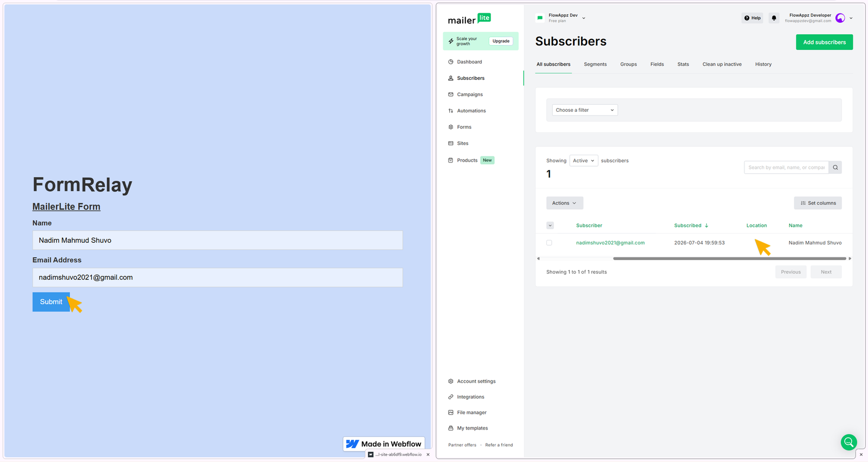Click the Forms layers icon
The height and width of the screenshot is (462, 868).
click(x=451, y=127)
